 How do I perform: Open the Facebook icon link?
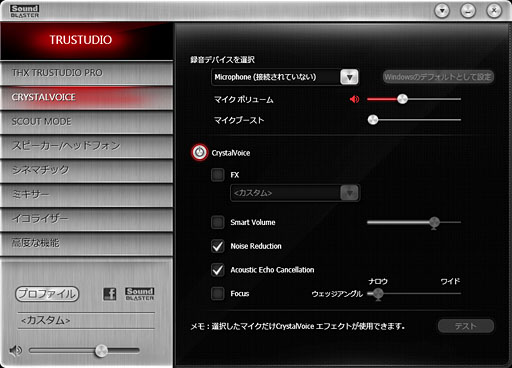click(x=110, y=294)
